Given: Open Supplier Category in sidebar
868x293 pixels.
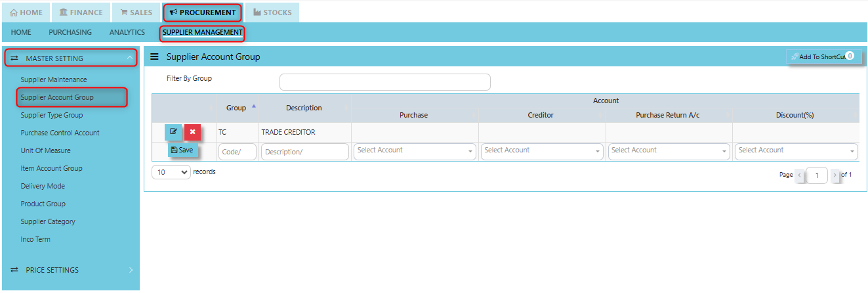Looking at the screenshot, I should 48,221.
